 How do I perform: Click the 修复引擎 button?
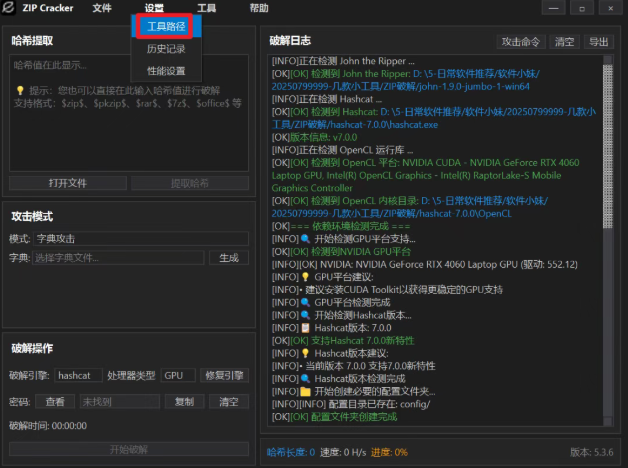coord(224,376)
